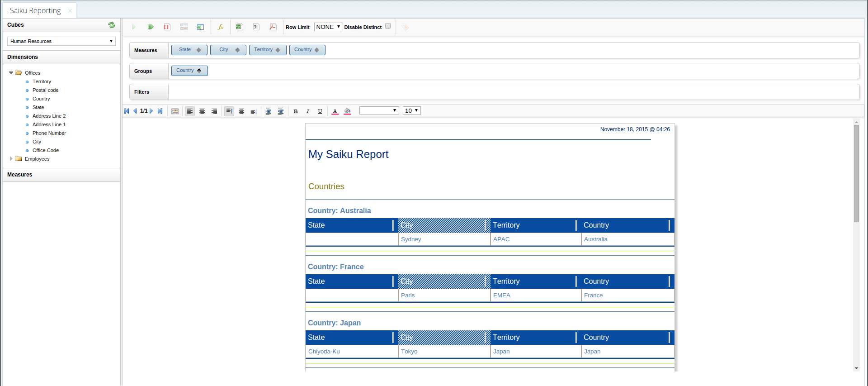Pick a background fill color
868x386 pixels.
(x=347, y=111)
